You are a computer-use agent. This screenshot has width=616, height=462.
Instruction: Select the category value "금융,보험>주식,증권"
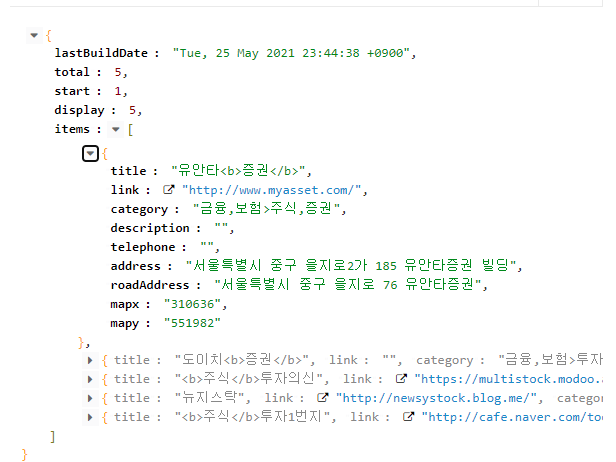tap(267, 209)
